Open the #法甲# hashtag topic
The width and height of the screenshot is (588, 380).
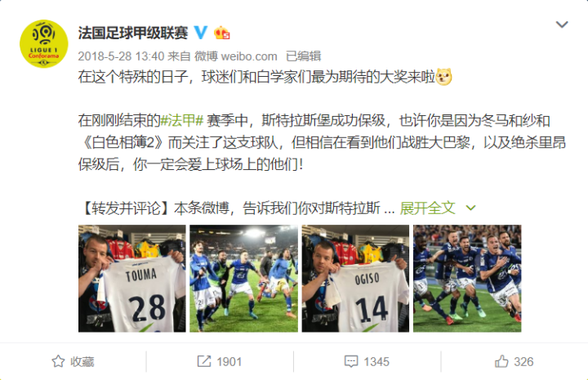(x=182, y=120)
